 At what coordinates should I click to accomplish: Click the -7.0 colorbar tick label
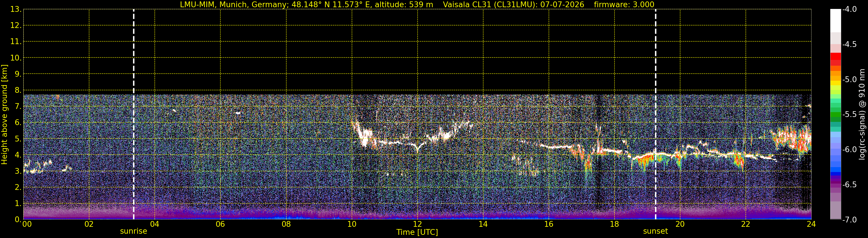point(849,220)
